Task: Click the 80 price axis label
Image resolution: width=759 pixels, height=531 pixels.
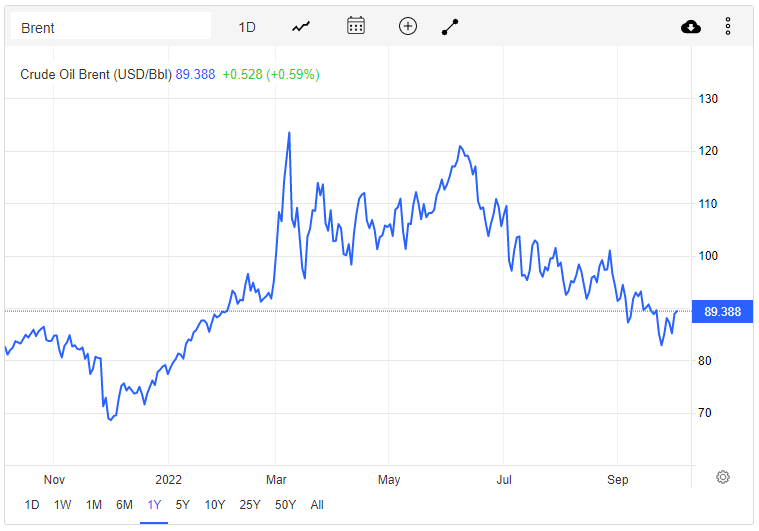Action: coord(705,361)
